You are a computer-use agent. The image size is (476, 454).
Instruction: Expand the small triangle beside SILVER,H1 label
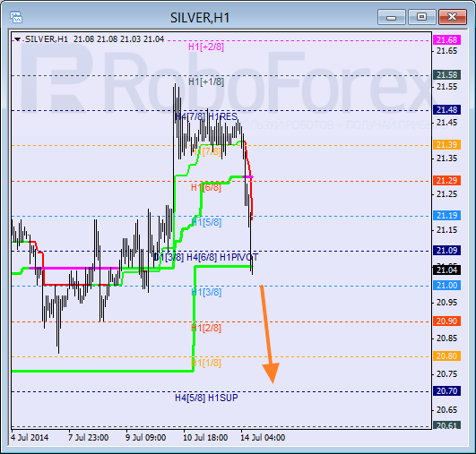[18, 39]
